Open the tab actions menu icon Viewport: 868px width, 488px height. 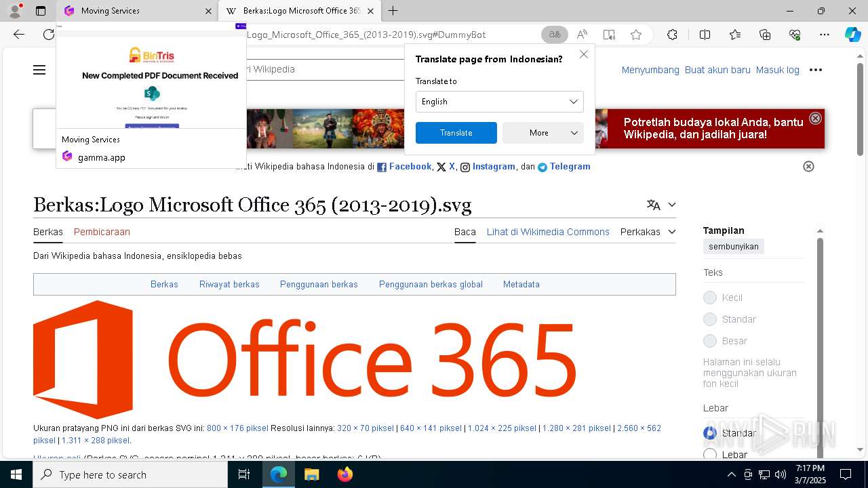click(41, 11)
